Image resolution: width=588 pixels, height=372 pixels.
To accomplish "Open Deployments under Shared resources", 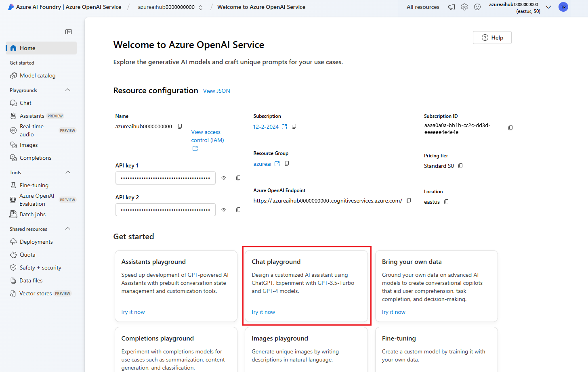I will tap(36, 241).
